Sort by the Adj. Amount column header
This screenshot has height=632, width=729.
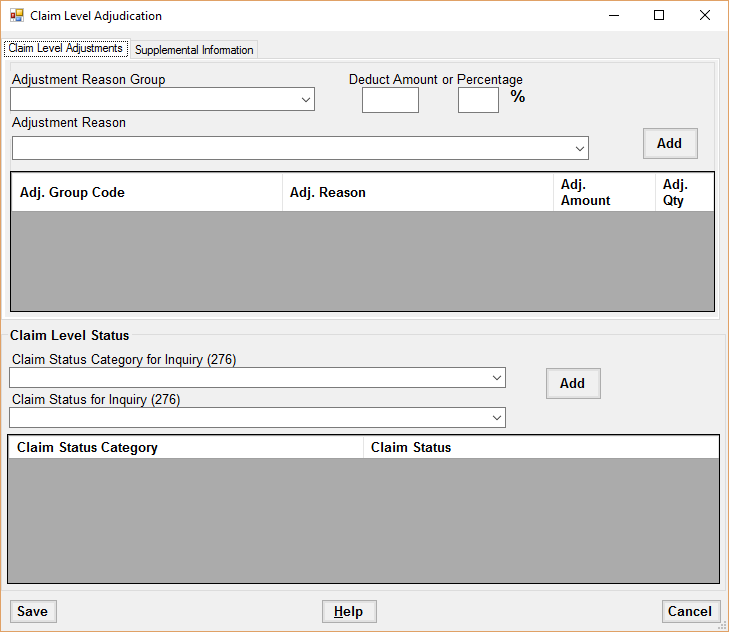[603, 192]
